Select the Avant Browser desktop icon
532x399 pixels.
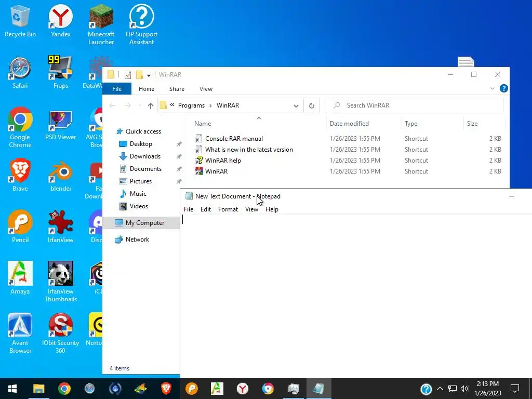[x=20, y=333]
